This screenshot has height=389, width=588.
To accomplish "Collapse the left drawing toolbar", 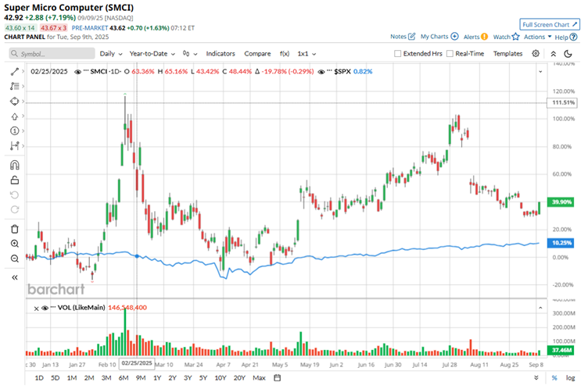I will (14, 277).
